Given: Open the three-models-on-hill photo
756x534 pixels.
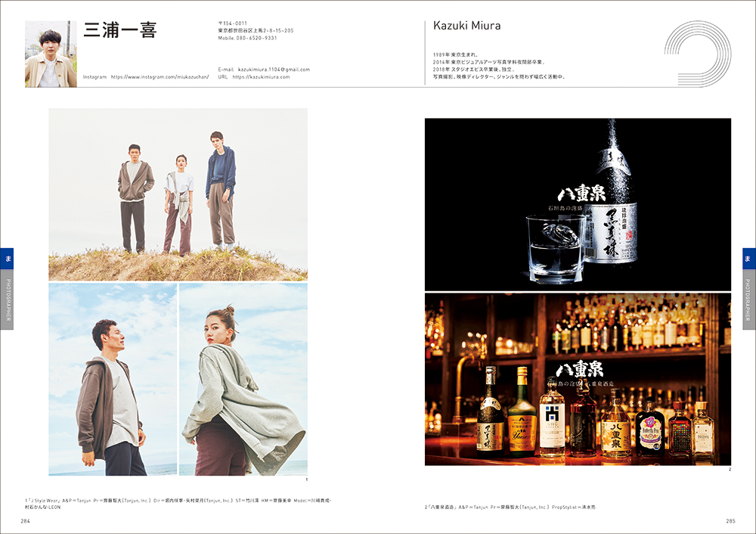Looking at the screenshot, I should [x=178, y=194].
